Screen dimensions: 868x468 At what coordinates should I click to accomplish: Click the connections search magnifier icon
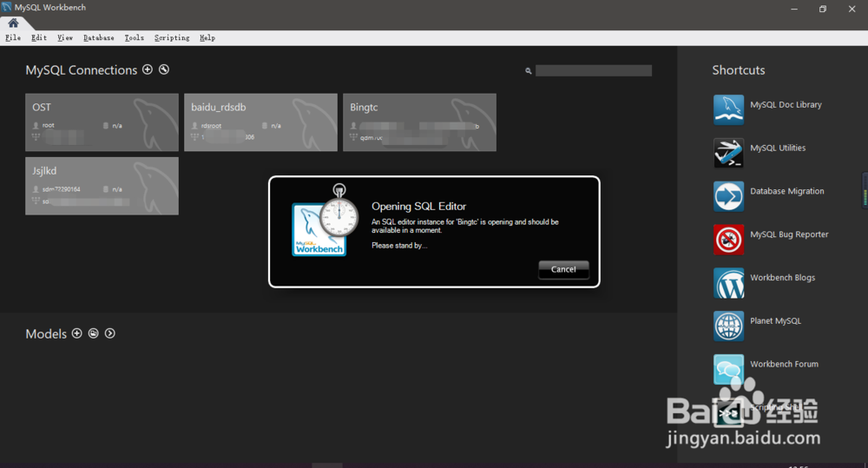[x=528, y=71]
